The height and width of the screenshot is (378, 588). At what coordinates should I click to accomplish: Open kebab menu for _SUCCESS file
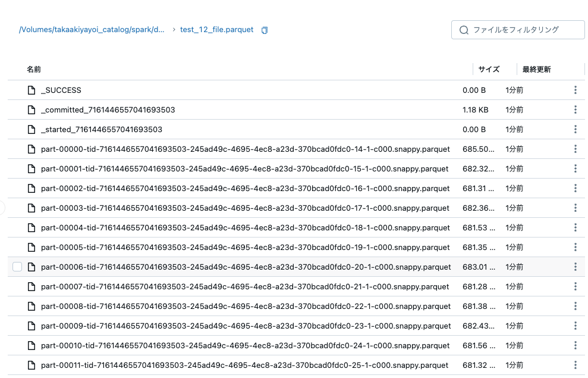pyautogui.click(x=576, y=90)
